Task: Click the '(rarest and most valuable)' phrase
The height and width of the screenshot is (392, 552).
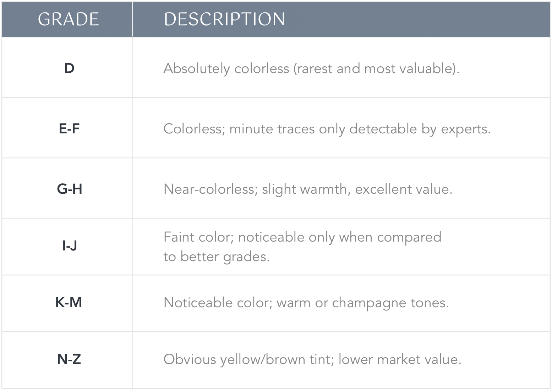Action: (x=376, y=68)
